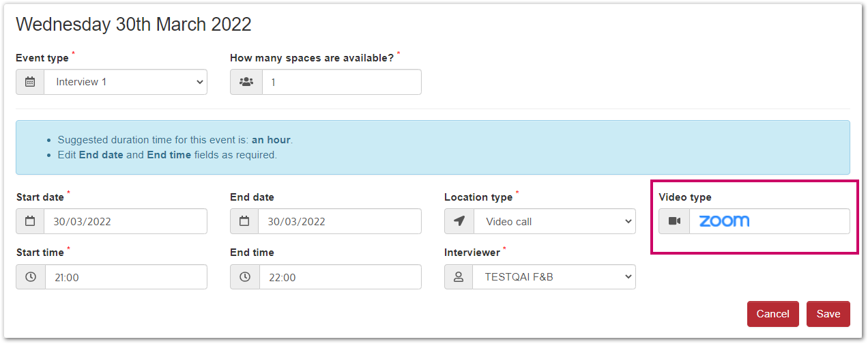This screenshot has width=868, height=344.
Task: Click the clock icon beside End time
Action: click(245, 277)
